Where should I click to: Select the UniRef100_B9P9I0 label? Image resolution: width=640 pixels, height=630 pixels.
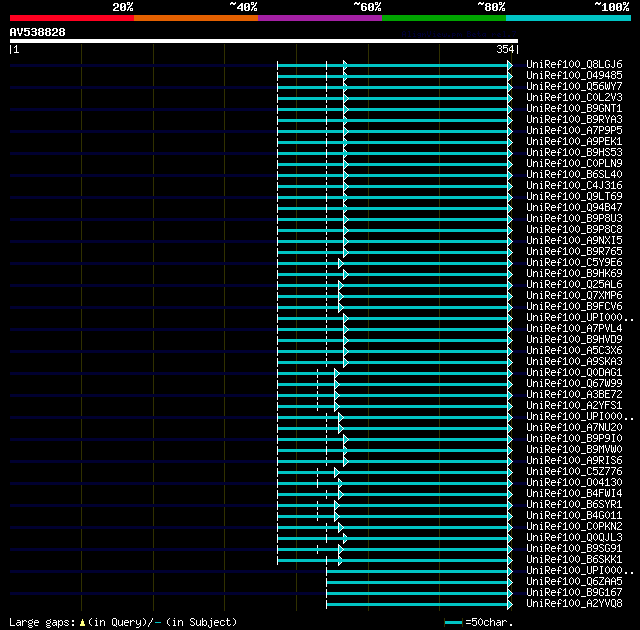point(574,439)
